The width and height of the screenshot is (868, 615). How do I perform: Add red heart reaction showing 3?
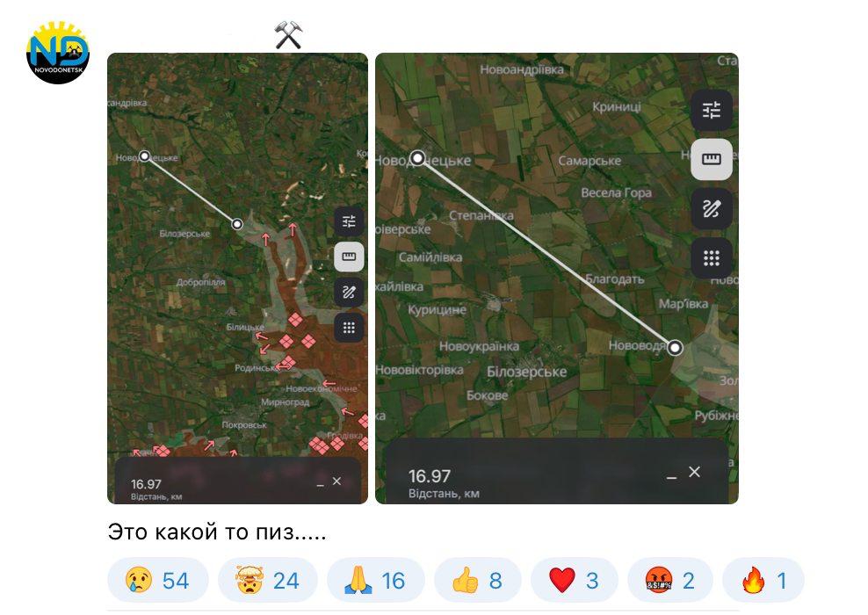(x=574, y=580)
